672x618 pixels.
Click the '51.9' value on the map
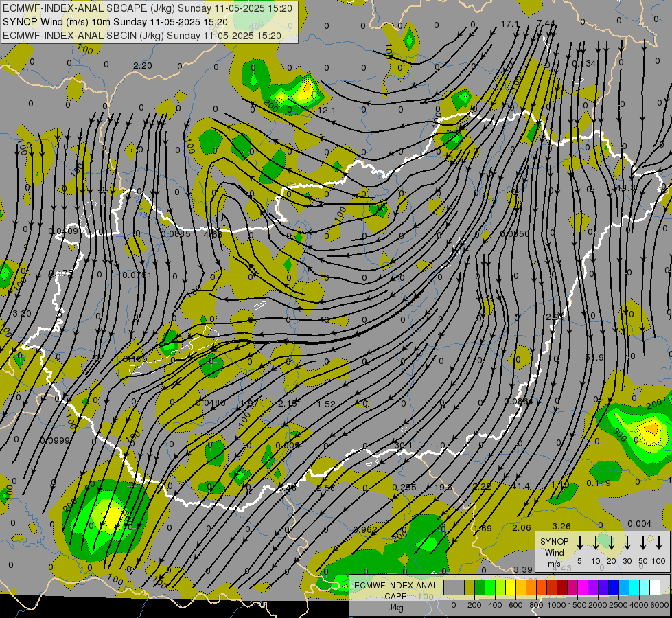[x=594, y=357]
